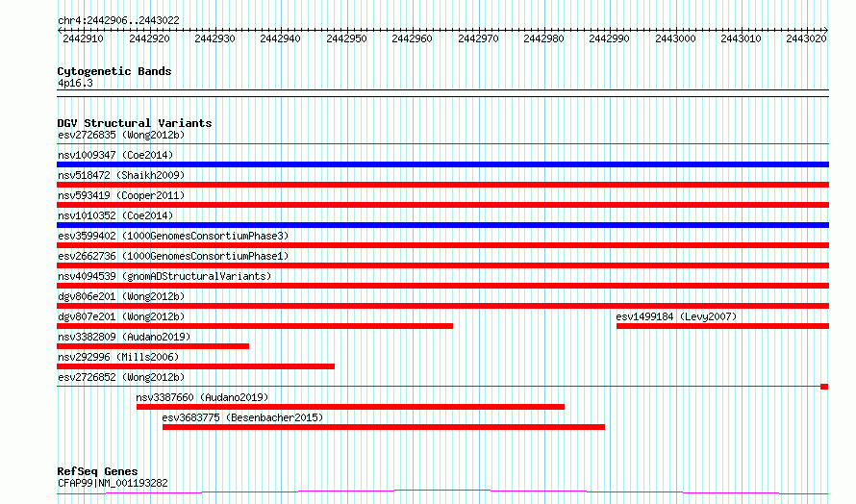Open nsv1010352 (Coe2014) variant label
856x504 pixels.
point(115,215)
